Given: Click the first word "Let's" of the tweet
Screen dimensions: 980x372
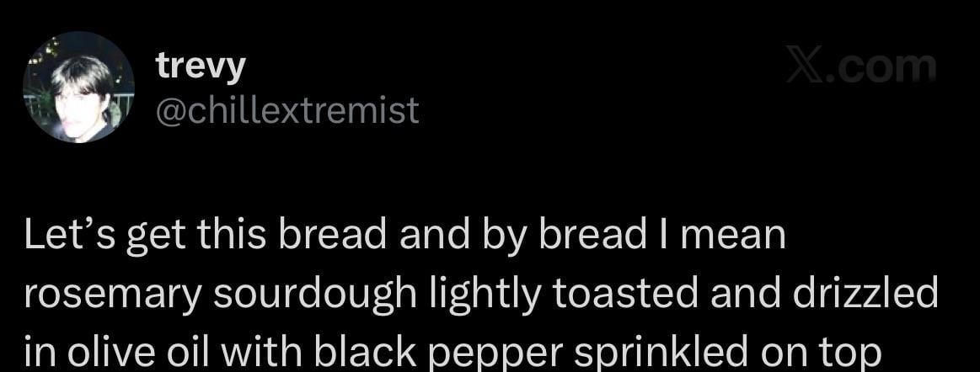Looking at the screenshot, I should pos(72,236).
